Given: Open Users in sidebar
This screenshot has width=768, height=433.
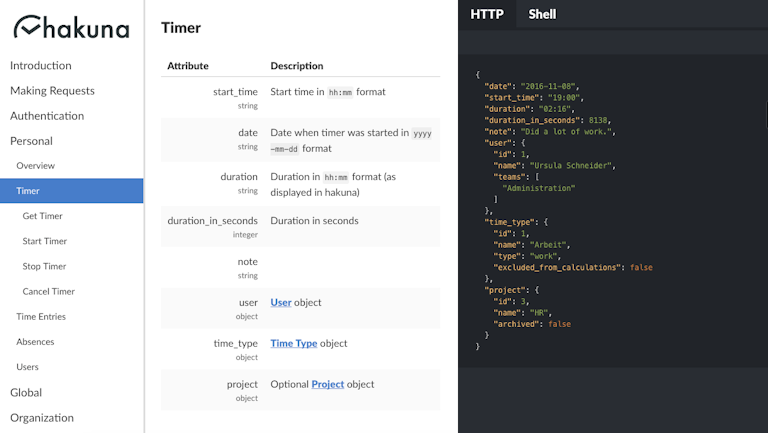Looking at the screenshot, I should (x=27, y=367).
